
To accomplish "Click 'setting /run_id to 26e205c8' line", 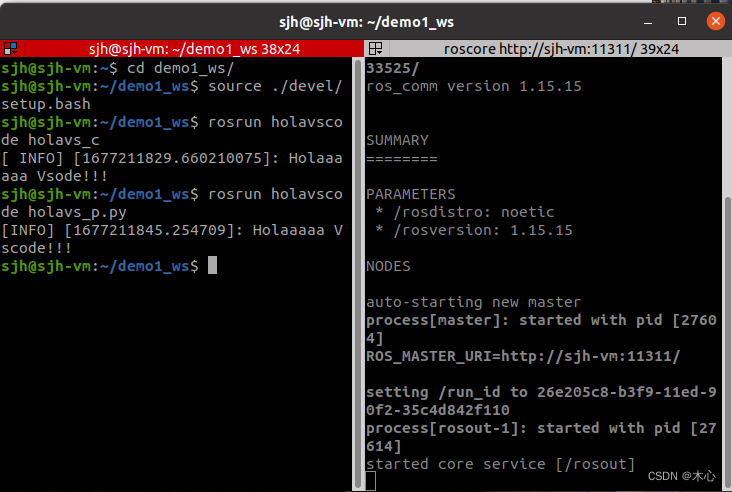I will (541, 392).
